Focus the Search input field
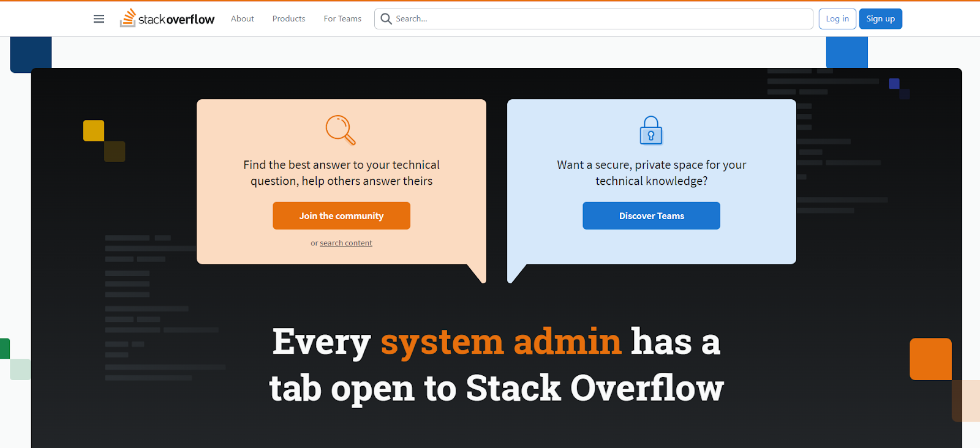 594,19
